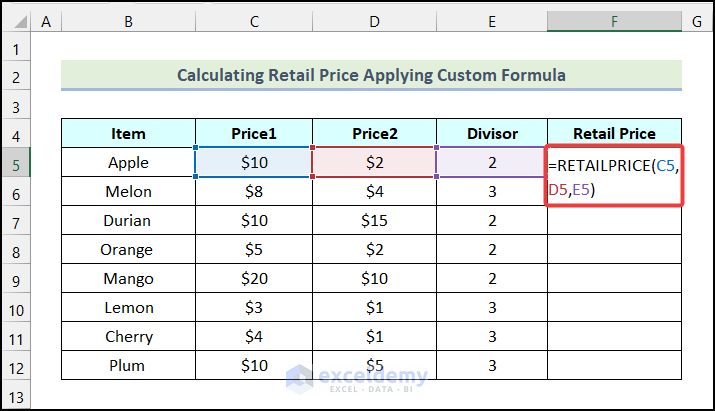715x411 pixels.
Task: Click Cherry's empty Retail Price cell
Action: click(x=614, y=337)
